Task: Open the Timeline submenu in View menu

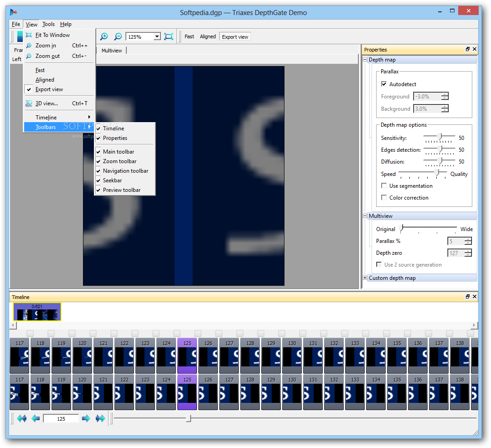Action: (x=58, y=118)
